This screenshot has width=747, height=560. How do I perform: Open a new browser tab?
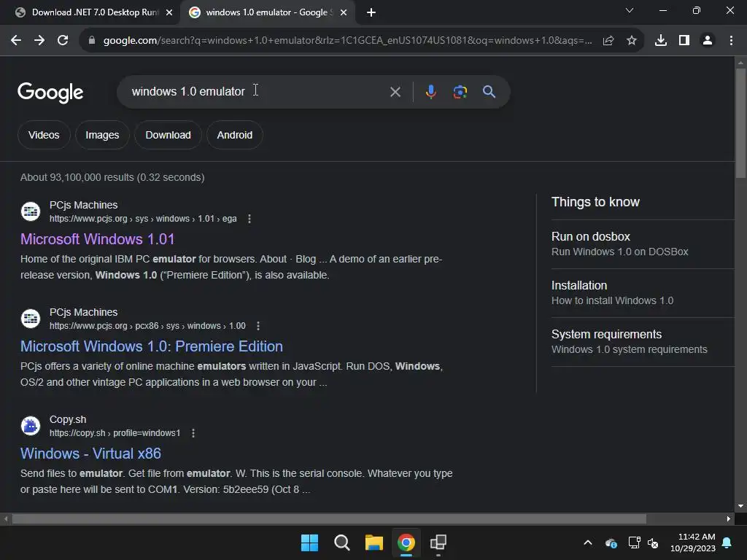click(x=371, y=12)
